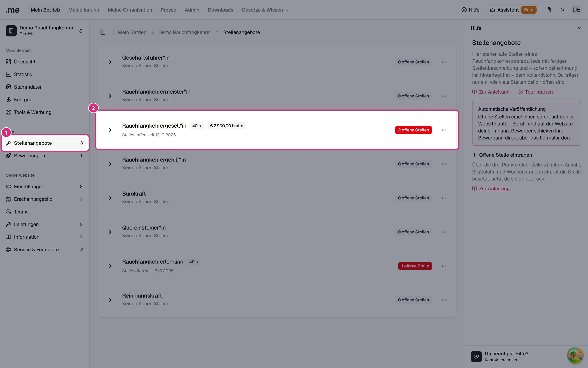Expand the Rauchfangkehrermeister*in row
Viewport: 588px width, 368px height.
[x=110, y=96]
